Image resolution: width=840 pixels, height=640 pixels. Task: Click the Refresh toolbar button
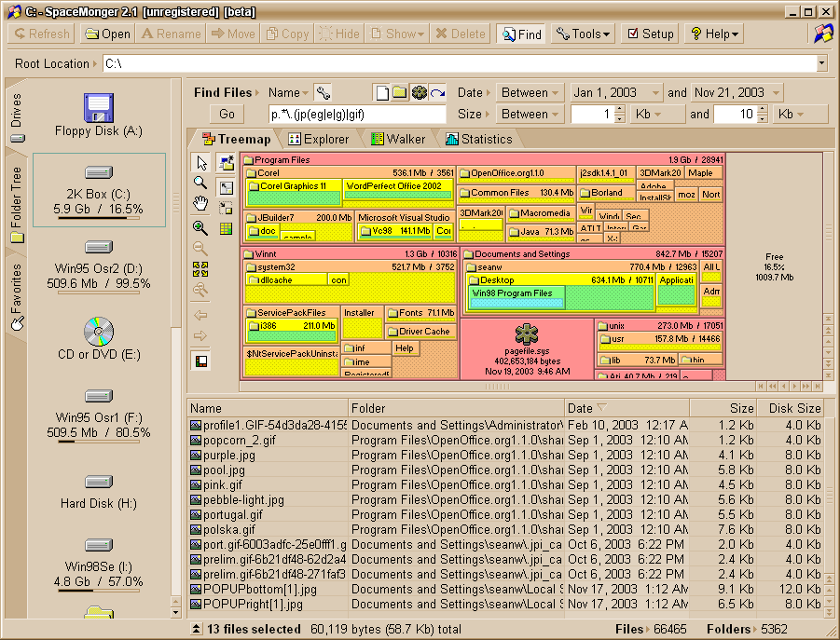tap(42, 34)
